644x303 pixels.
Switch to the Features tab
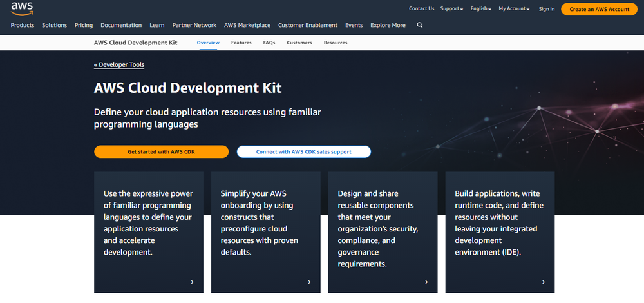(x=241, y=43)
